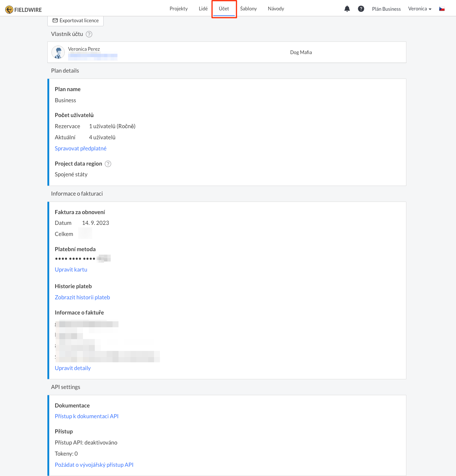Open the Návody menu item

276,9
